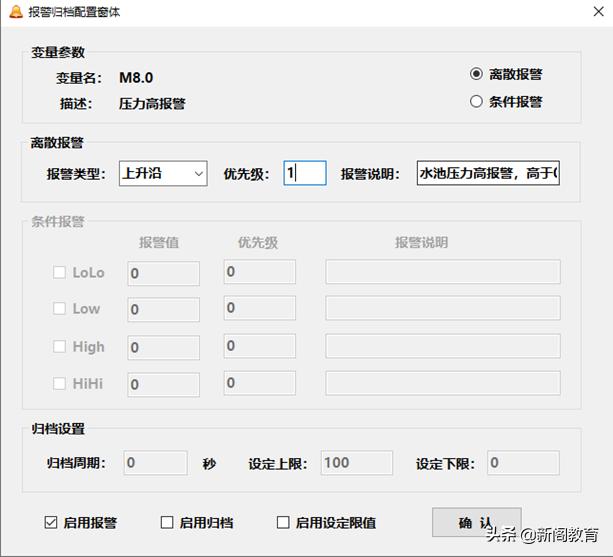Enable the 启用归档 checkbox

pyautogui.click(x=167, y=522)
